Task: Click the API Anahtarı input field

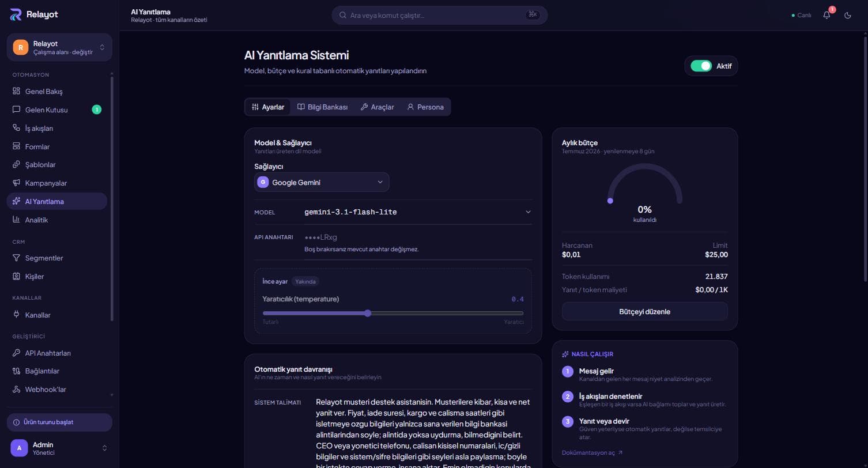Action: pos(418,237)
